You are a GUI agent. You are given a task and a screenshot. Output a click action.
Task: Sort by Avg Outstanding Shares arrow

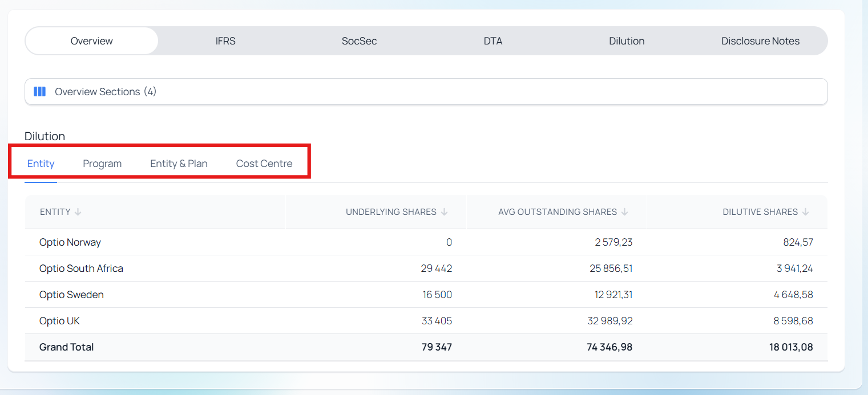point(625,212)
